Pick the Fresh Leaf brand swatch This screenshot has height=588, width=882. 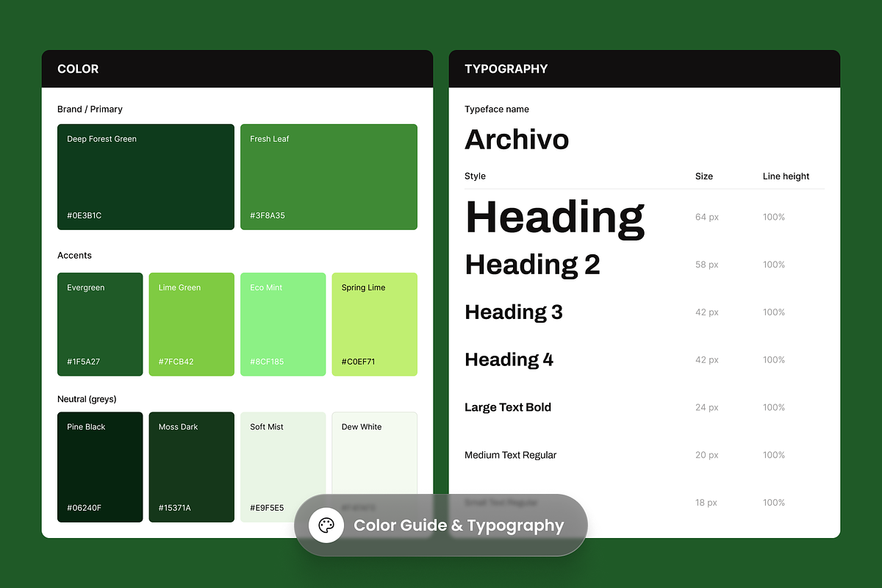point(329,176)
